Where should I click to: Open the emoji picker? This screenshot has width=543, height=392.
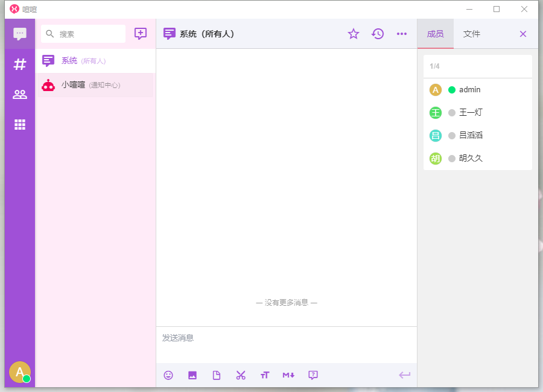[168, 375]
